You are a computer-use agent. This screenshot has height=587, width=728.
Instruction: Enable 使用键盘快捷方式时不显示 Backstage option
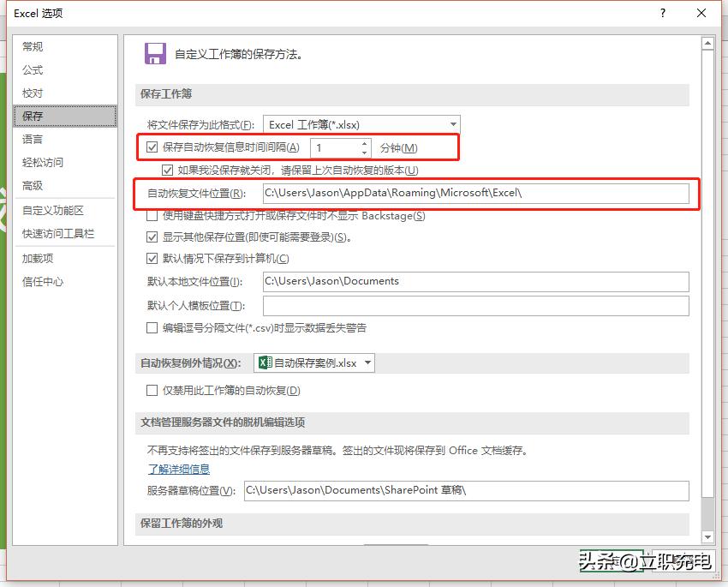click(152, 217)
